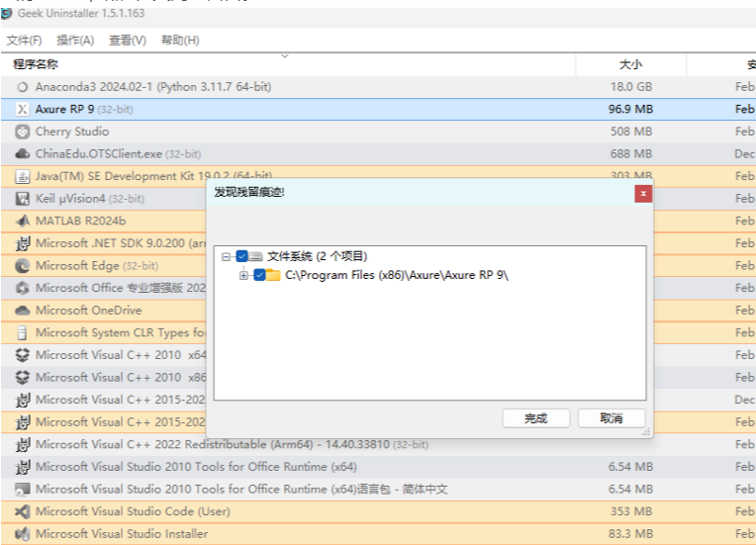Click the 688 MB size cell
756x545 pixels.
pos(630,154)
